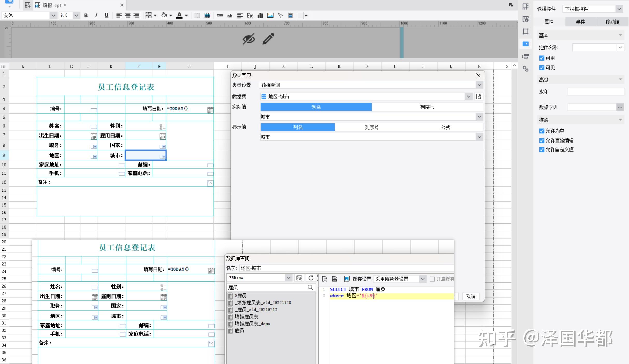Viewport: 629px width, 364px height.
Task: Select 列序号 for 实际值
Action: pos(427,107)
